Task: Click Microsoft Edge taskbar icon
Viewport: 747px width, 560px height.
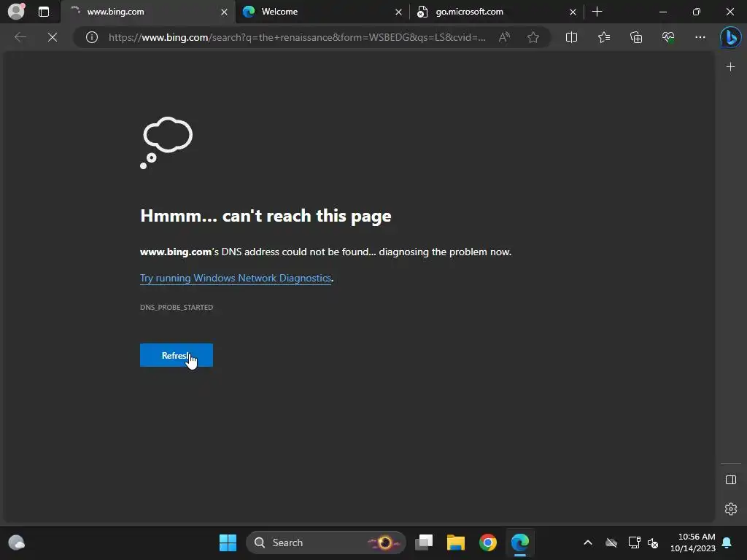Action: [519, 542]
